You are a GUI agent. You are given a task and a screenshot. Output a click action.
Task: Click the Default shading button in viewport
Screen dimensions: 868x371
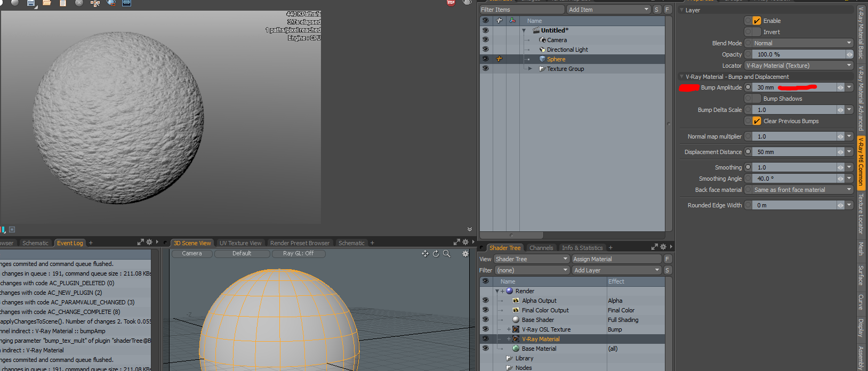coord(242,254)
